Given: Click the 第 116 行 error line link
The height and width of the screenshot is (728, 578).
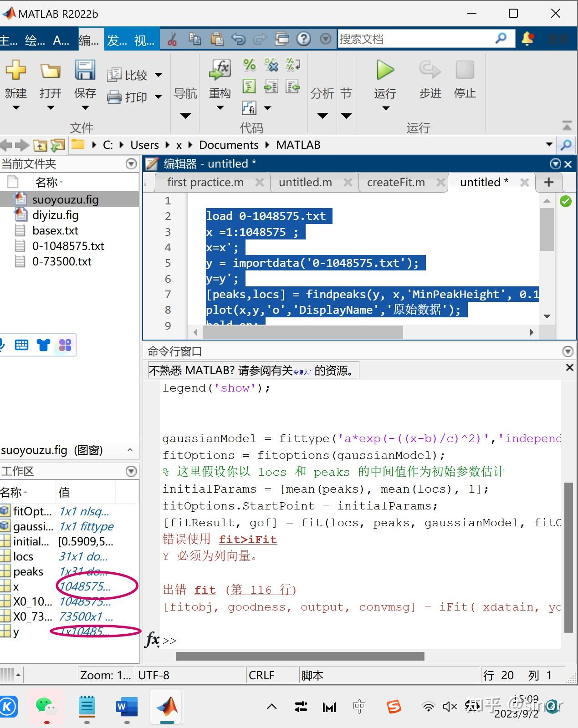Looking at the screenshot, I should tap(261, 590).
